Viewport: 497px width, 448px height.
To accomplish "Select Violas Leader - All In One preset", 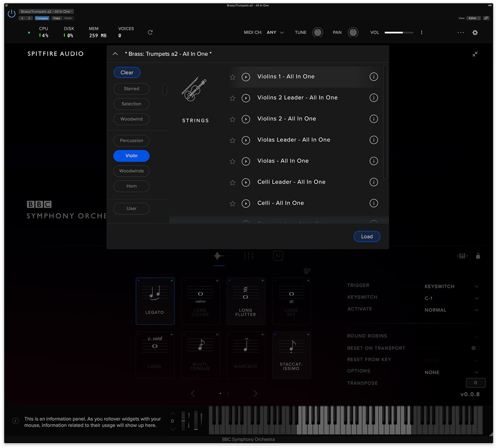I will (x=293, y=140).
